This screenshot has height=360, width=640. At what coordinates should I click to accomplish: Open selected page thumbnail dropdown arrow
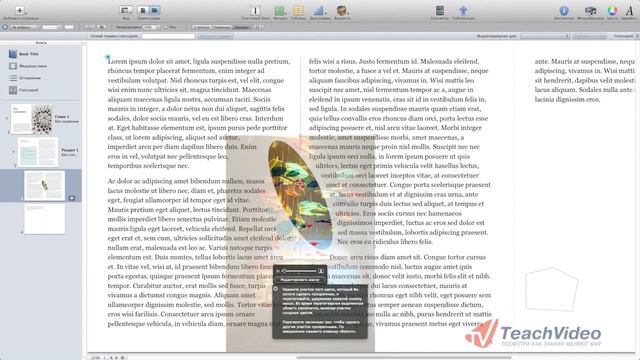tap(71, 198)
